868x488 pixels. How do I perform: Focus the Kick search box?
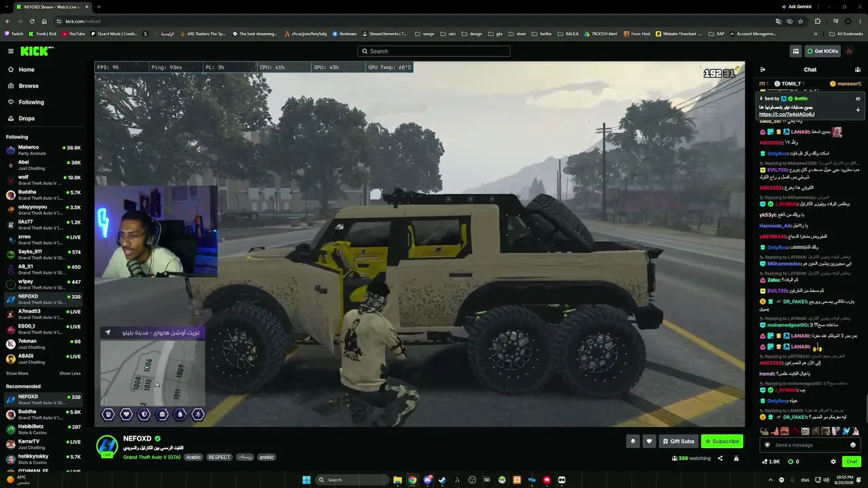click(x=434, y=51)
